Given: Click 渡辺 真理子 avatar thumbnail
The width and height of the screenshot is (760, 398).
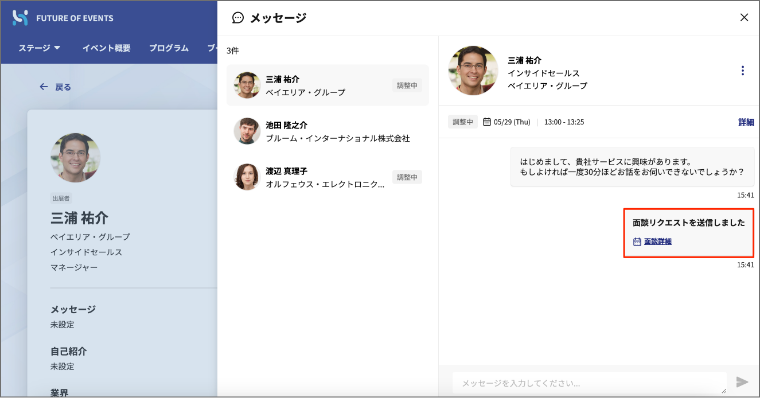Looking at the screenshot, I should click(247, 176).
